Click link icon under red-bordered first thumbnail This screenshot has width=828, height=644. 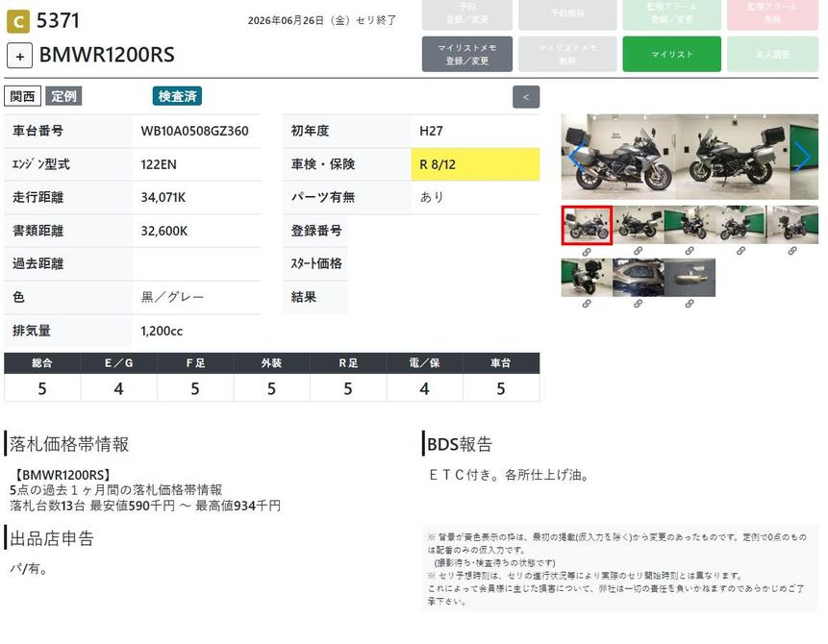587,253
